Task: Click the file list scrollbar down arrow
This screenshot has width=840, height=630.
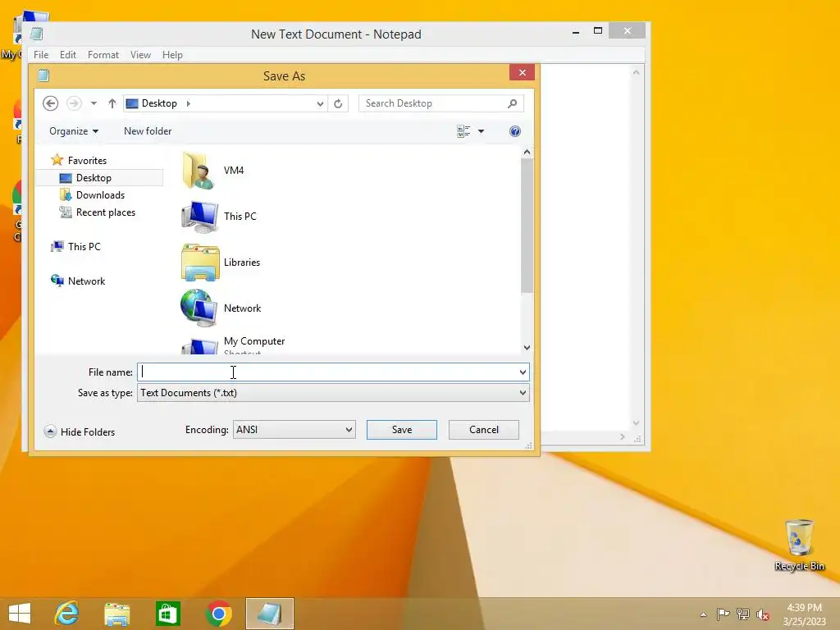Action: click(527, 348)
